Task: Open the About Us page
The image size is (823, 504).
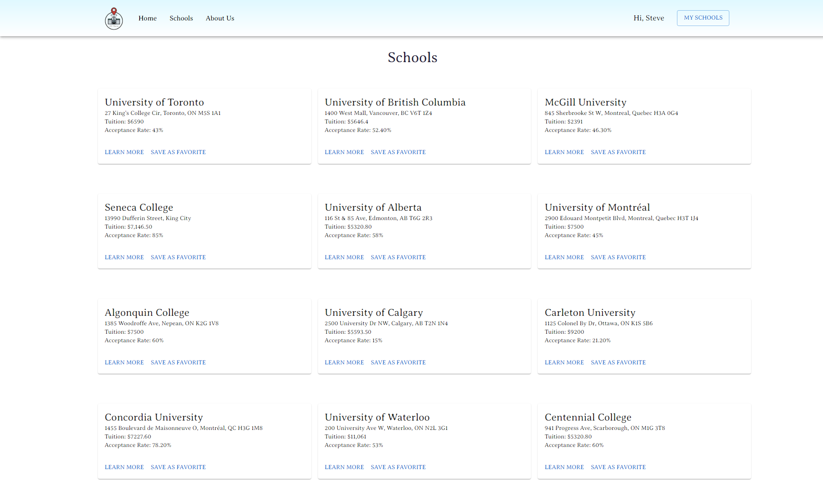Action: pyautogui.click(x=220, y=18)
